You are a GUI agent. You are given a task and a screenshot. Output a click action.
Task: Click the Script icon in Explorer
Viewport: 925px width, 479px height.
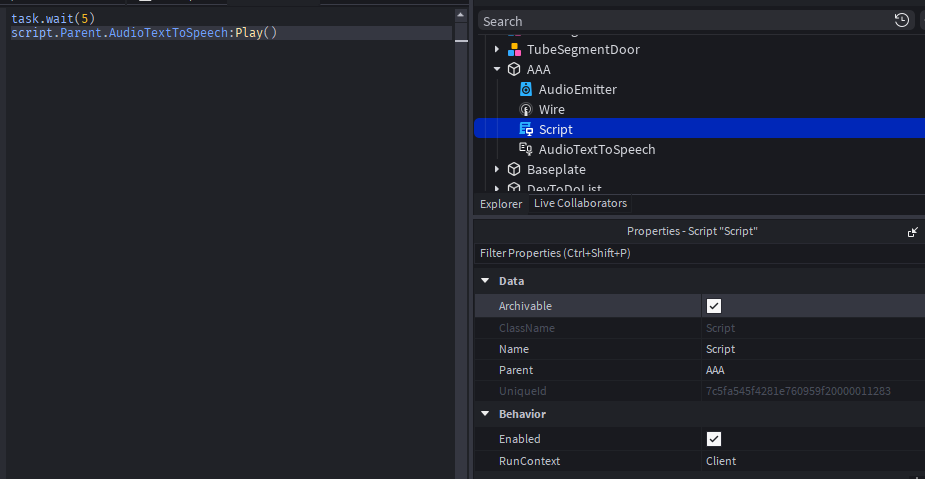[526, 129]
